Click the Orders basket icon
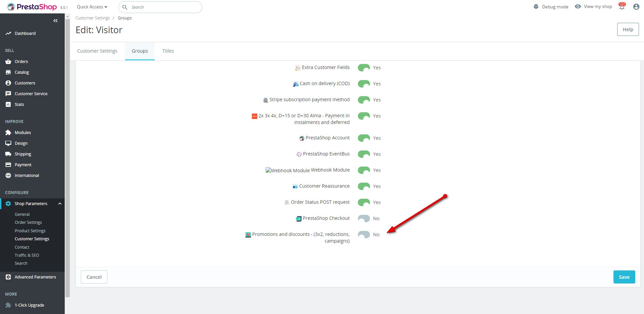 point(8,62)
